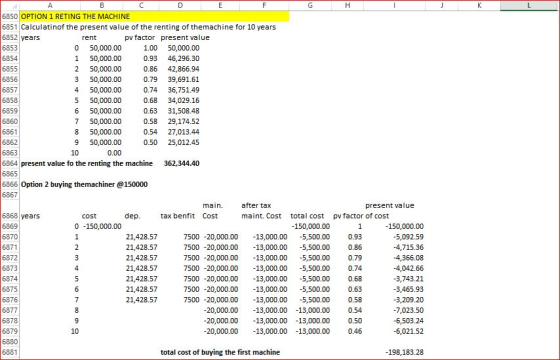Click the 'dep.' column header cell
The image size is (560, 360).
tap(132, 216)
